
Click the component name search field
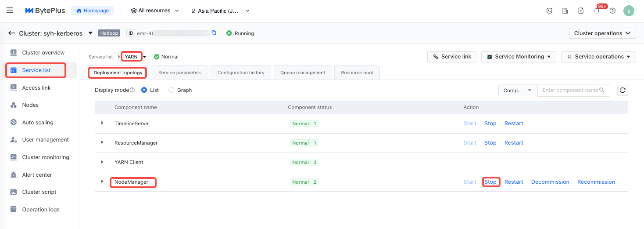tap(570, 91)
